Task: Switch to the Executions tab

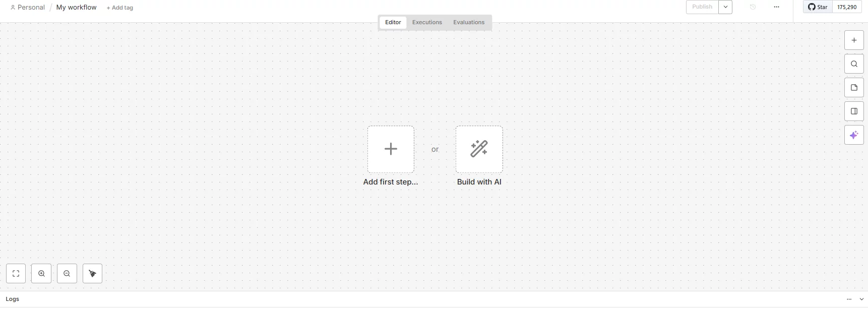Action: click(427, 22)
